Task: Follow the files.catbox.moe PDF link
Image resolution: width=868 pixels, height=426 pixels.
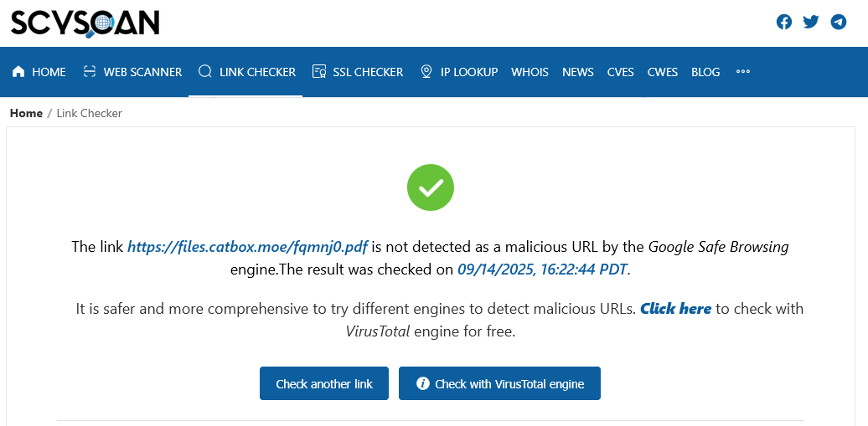Action: tap(247, 247)
